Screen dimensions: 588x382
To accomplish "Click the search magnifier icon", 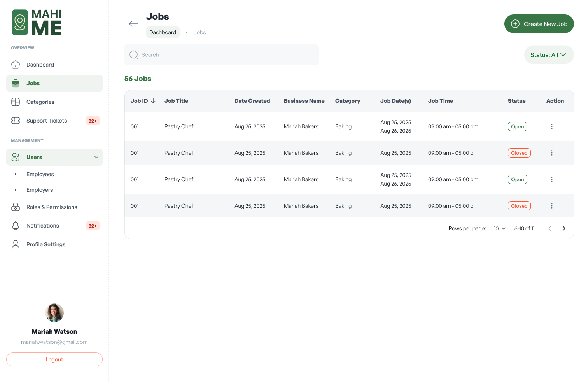I will (134, 54).
